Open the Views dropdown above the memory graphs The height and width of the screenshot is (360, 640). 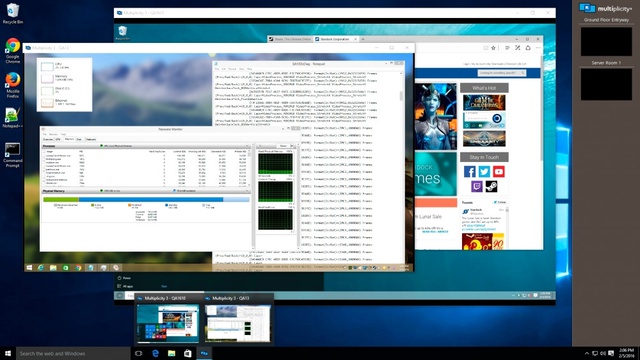(x=285, y=146)
